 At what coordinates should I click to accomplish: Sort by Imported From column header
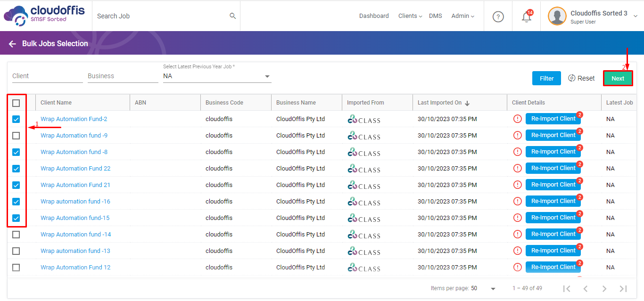[x=365, y=103]
